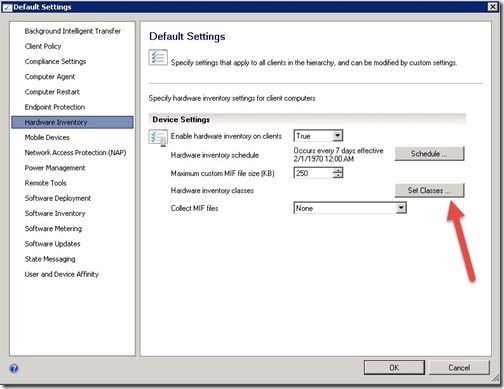This screenshot has width=504, height=389.
Task: Open State Messaging settings
Action: [x=50, y=259]
